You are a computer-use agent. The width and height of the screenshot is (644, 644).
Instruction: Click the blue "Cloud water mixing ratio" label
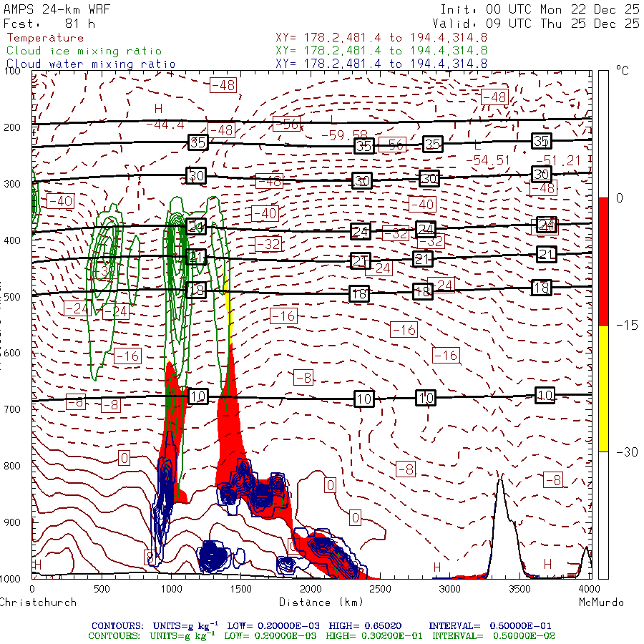tap(91, 64)
